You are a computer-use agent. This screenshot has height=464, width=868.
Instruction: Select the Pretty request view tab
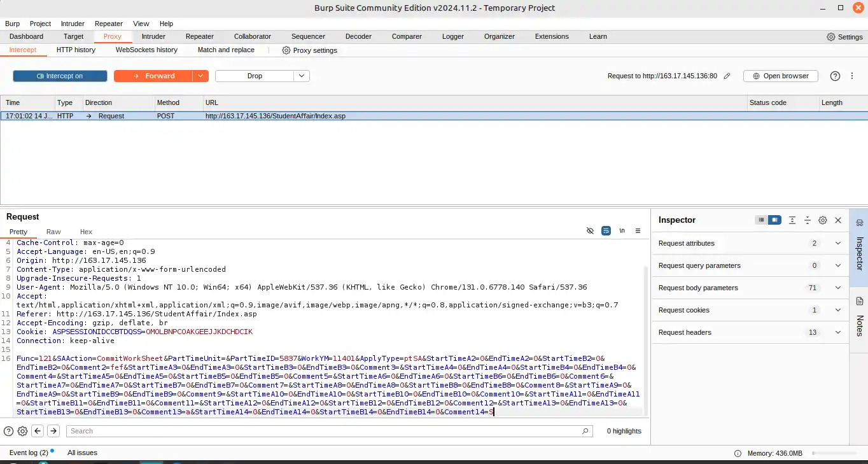(18, 232)
